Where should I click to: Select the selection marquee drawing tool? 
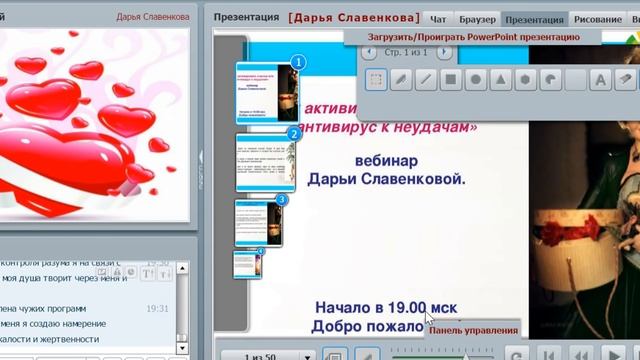pyautogui.click(x=376, y=80)
